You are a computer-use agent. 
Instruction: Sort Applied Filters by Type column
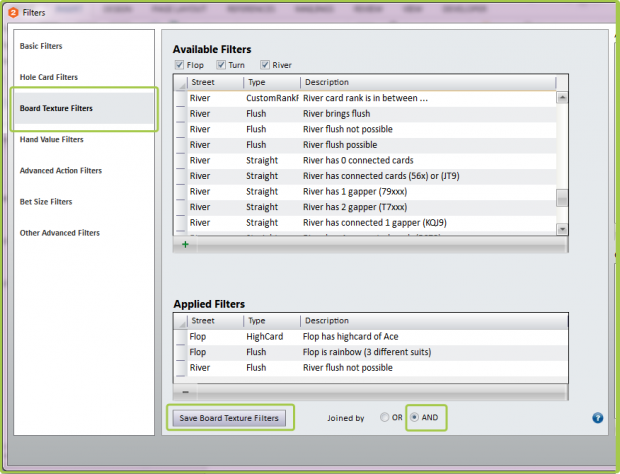pos(272,321)
